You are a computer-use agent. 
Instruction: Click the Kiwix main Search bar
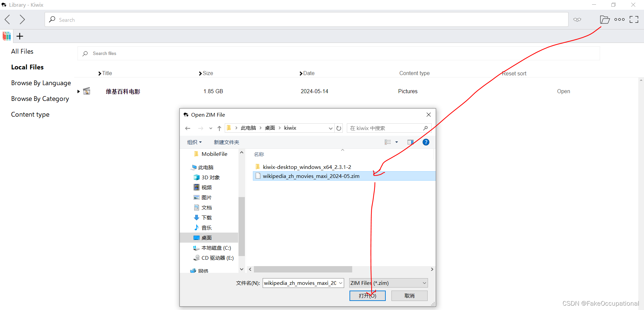306,19
